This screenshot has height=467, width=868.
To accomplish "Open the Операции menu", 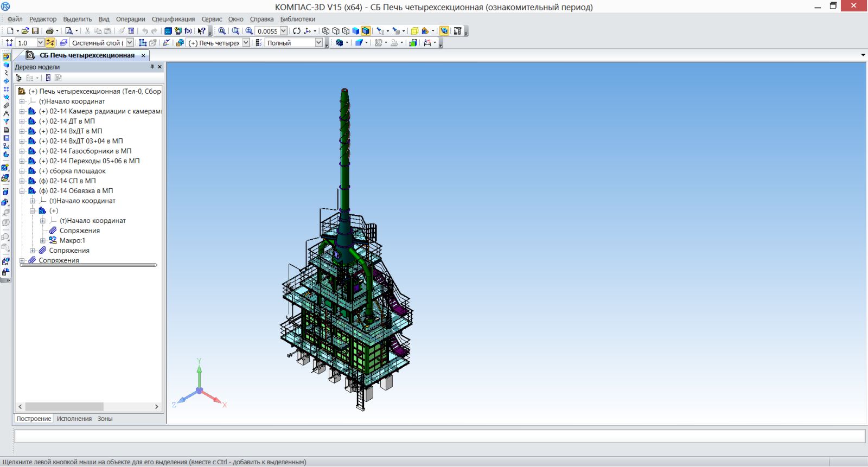I will pos(130,19).
